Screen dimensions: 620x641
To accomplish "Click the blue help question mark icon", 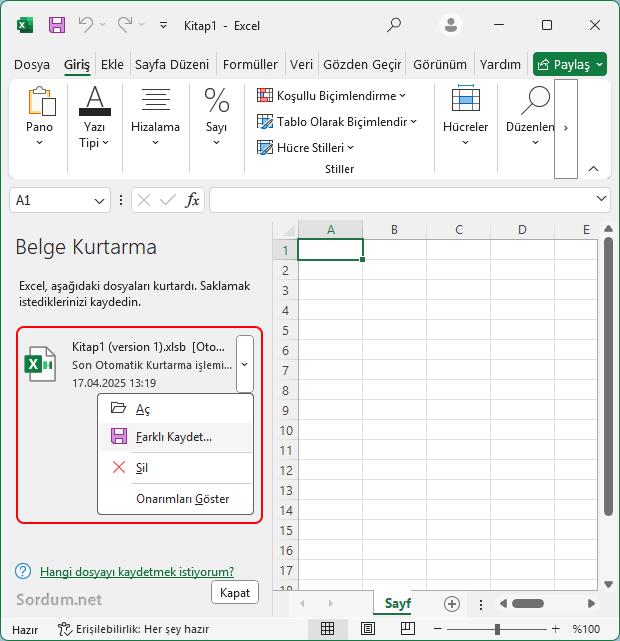I will click(x=23, y=571).
